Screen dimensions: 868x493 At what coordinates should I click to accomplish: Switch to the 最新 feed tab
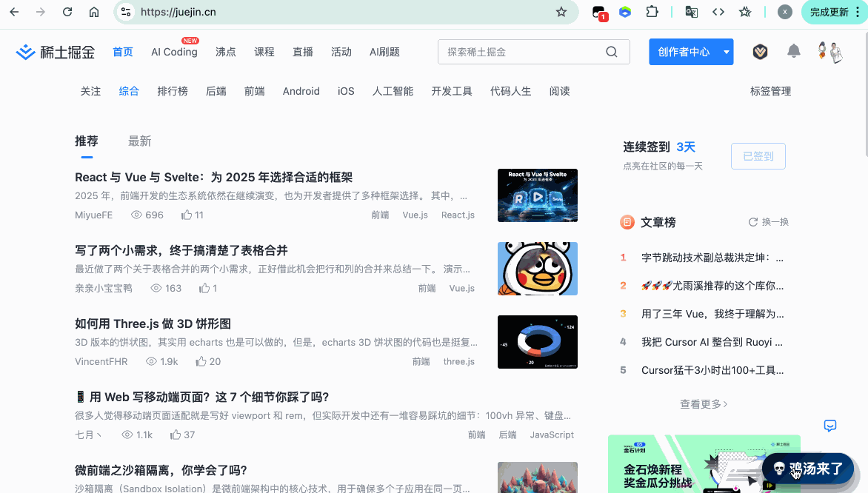[x=139, y=141]
